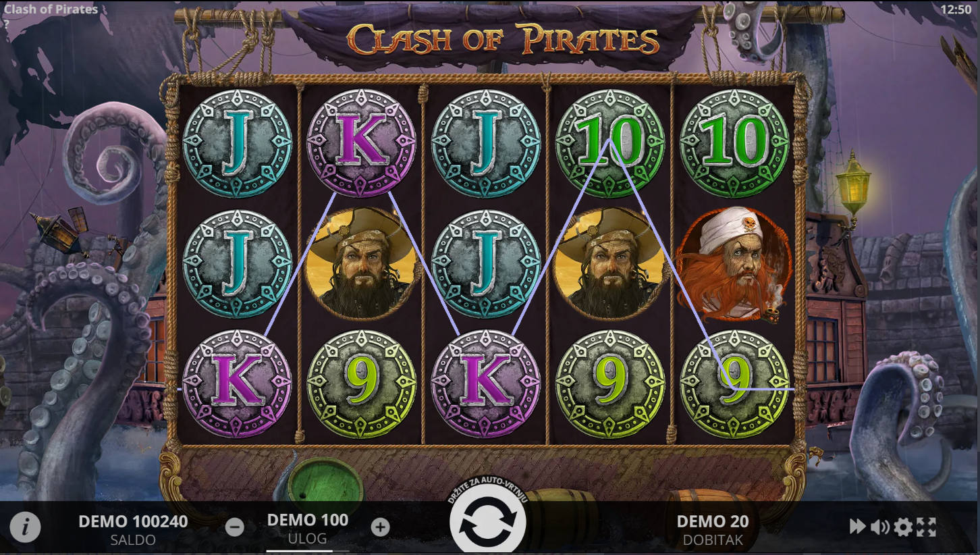This screenshot has width=980, height=555.
Task: Click the bottom-left purple K coin
Action: [237, 384]
